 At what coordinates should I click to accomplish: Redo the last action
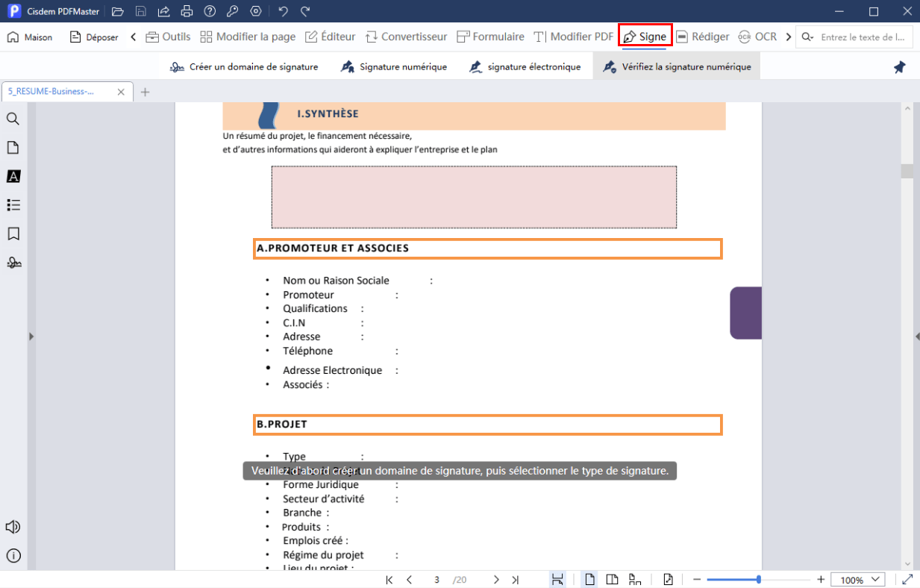click(305, 11)
